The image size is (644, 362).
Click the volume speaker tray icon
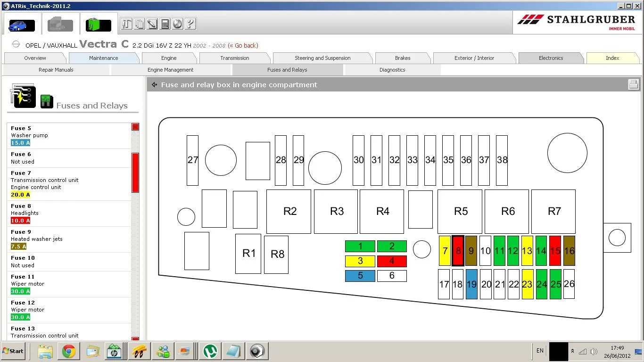pos(594,352)
